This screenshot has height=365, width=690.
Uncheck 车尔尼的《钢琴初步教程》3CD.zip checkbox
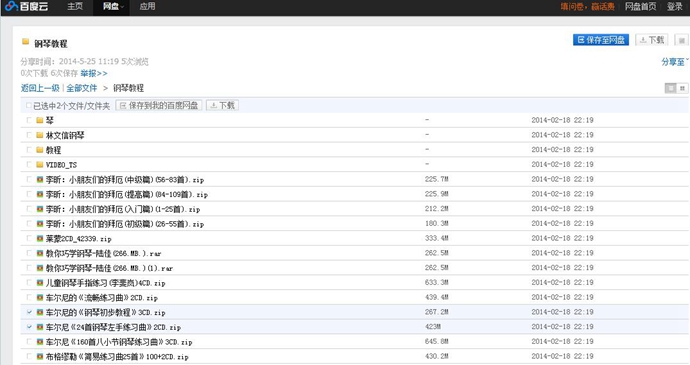coord(29,312)
